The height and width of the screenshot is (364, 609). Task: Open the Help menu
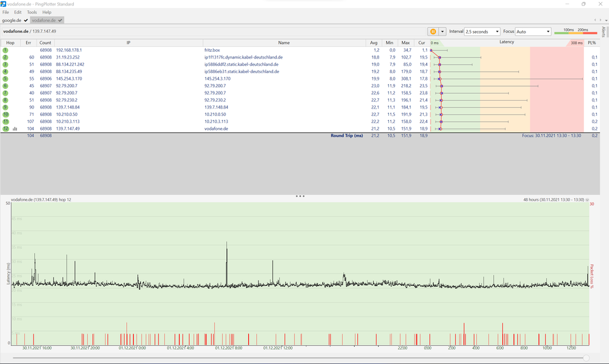[x=46, y=12]
